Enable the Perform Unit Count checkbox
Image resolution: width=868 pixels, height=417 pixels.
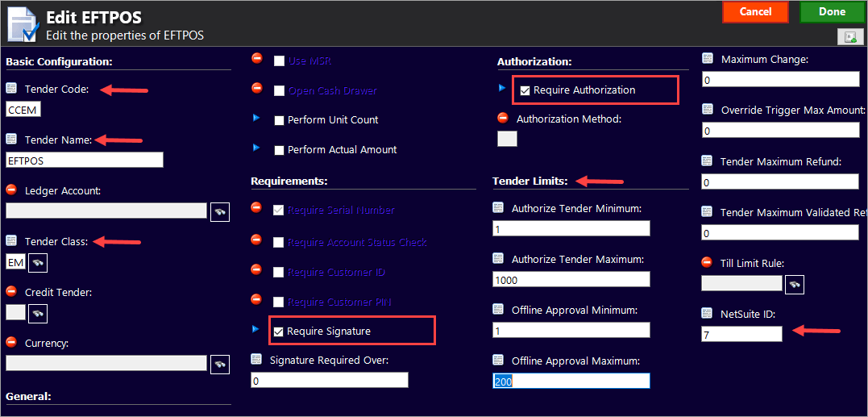[279, 120]
